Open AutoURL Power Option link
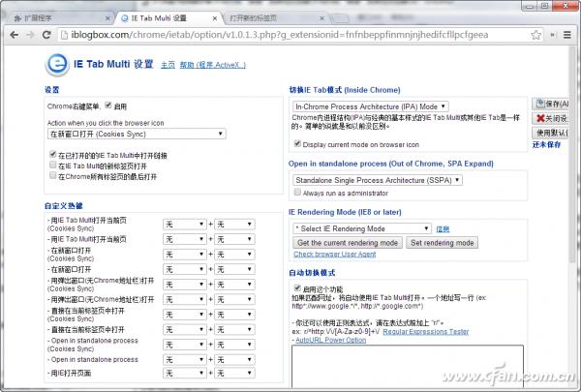The width and height of the screenshot is (581, 392). [x=331, y=340]
